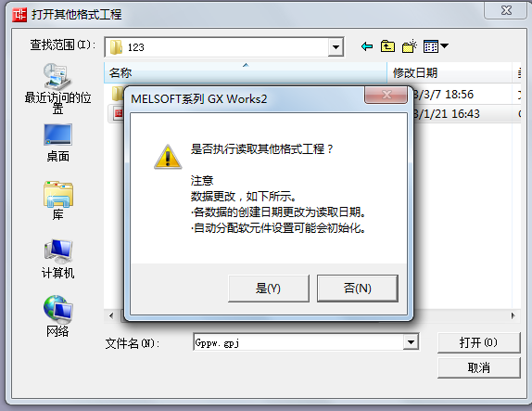
Task: Click the back arrow navigation icon
Action: [367, 46]
